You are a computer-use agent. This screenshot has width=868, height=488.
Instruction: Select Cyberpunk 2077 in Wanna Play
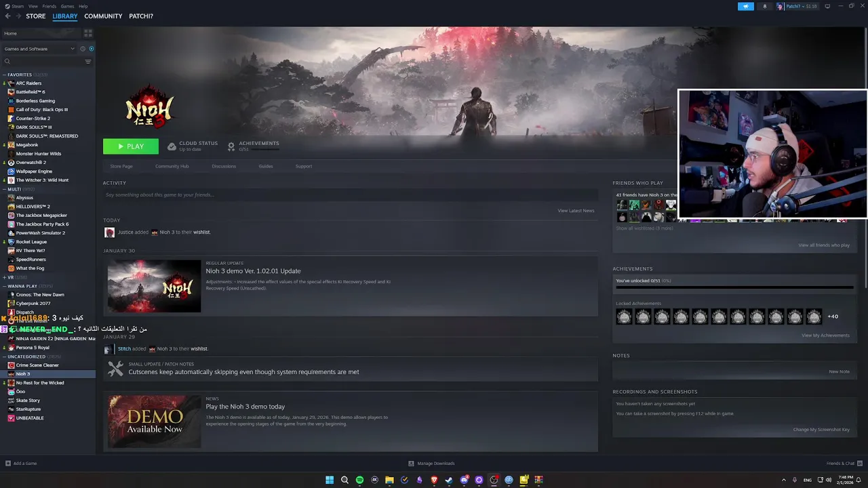[x=33, y=304]
